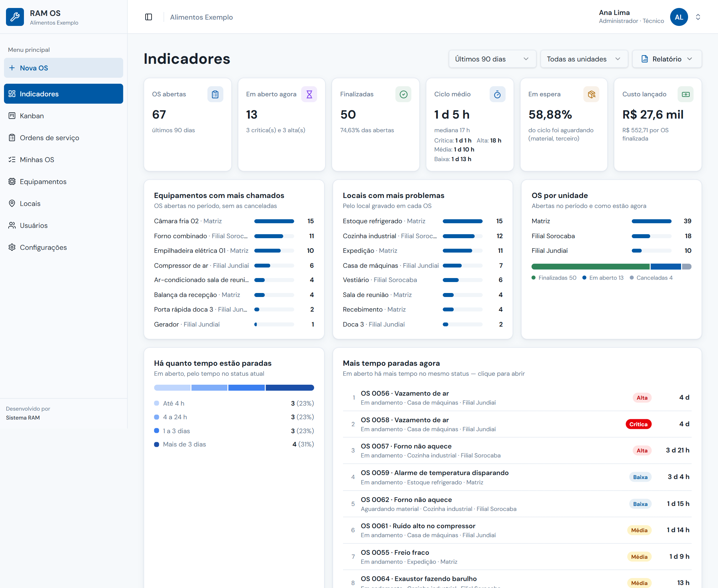Open OS 0059 Alarme de temperatura disparando
This screenshot has height=588, width=718.
click(517, 477)
